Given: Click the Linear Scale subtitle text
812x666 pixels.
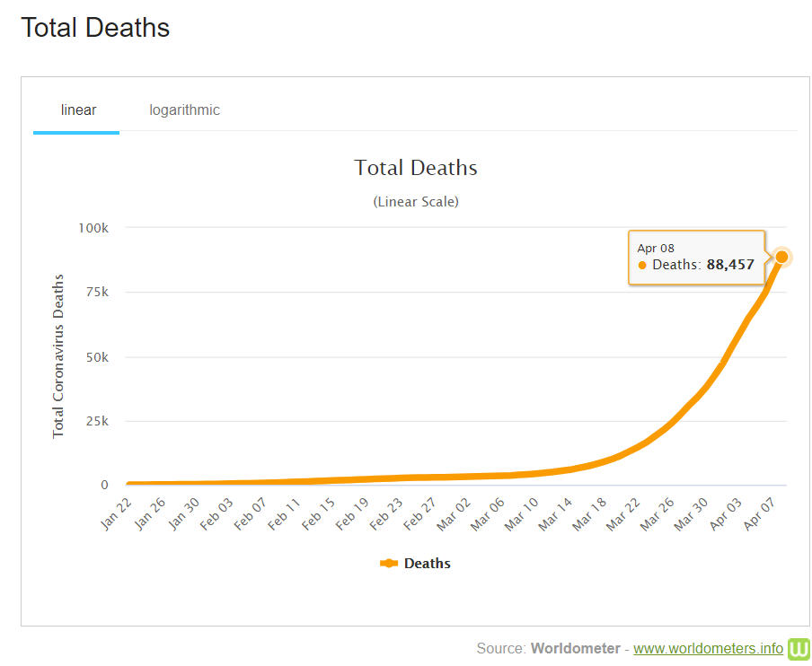Looking at the screenshot, I should pos(416,202).
